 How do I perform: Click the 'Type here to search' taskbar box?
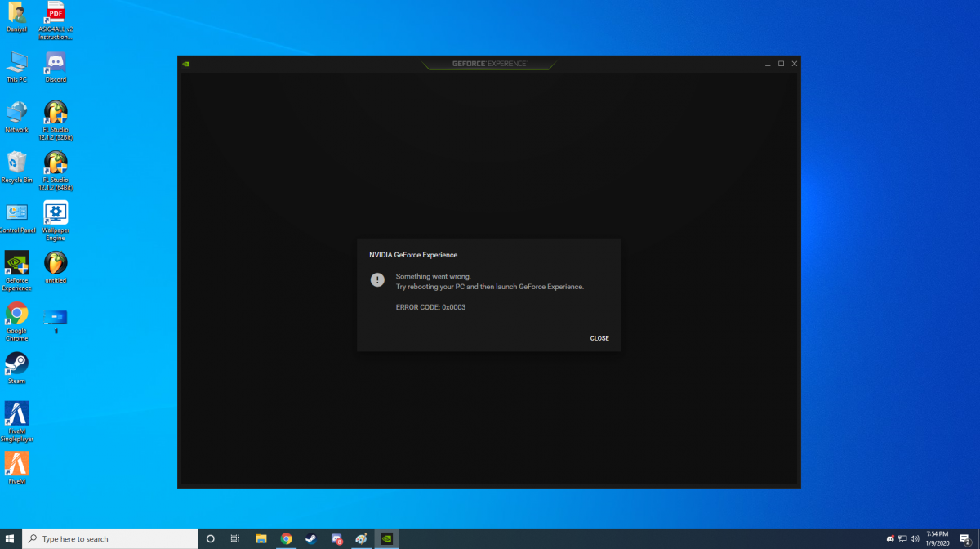pos(109,538)
